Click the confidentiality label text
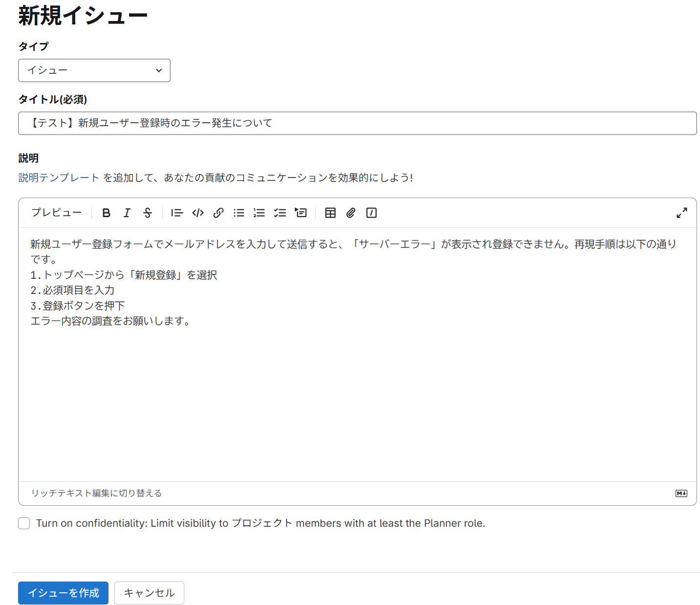The height and width of the screenshot is (605, 700). pos(261,523)
